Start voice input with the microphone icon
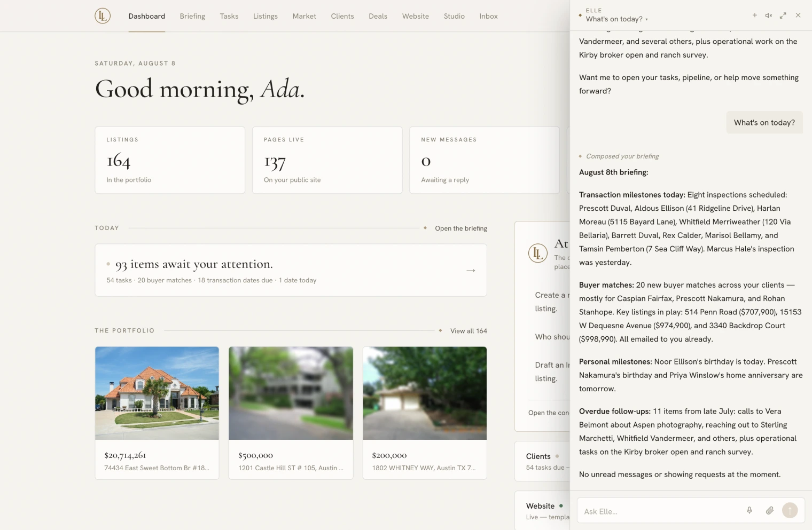812x530 pixels. coord(749,511)
